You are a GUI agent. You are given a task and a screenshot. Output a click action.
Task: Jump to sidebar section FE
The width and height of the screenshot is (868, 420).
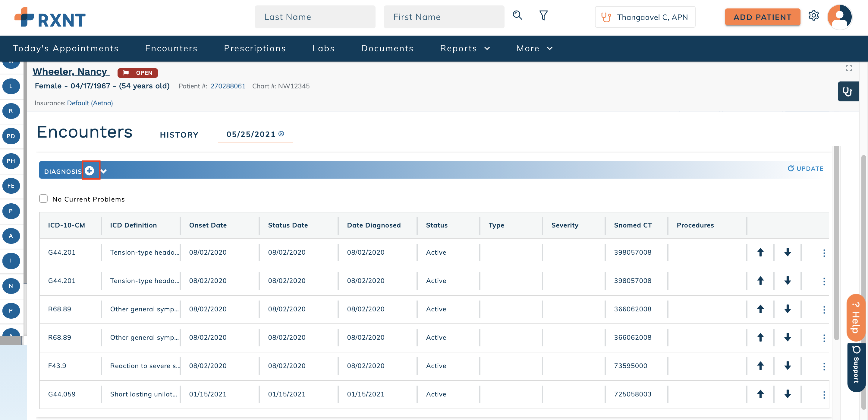point(11,186)
